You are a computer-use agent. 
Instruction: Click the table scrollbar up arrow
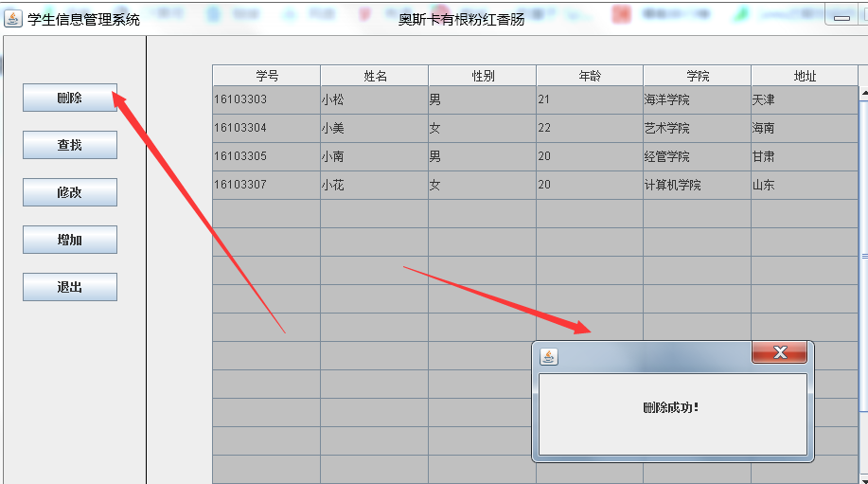[864, 94]
